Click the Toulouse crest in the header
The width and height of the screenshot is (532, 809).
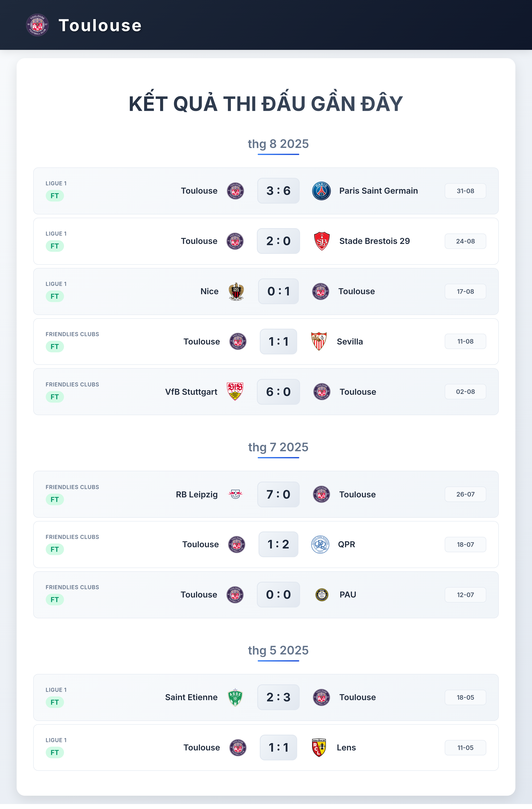pos(37,25)
